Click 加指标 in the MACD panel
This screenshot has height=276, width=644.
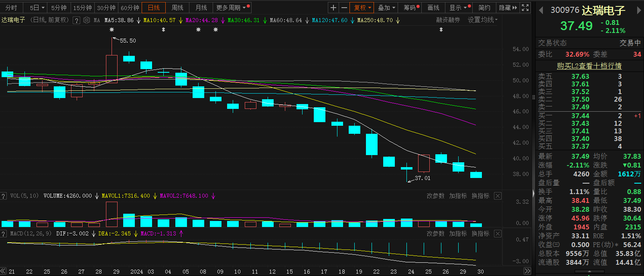(458, 234)
